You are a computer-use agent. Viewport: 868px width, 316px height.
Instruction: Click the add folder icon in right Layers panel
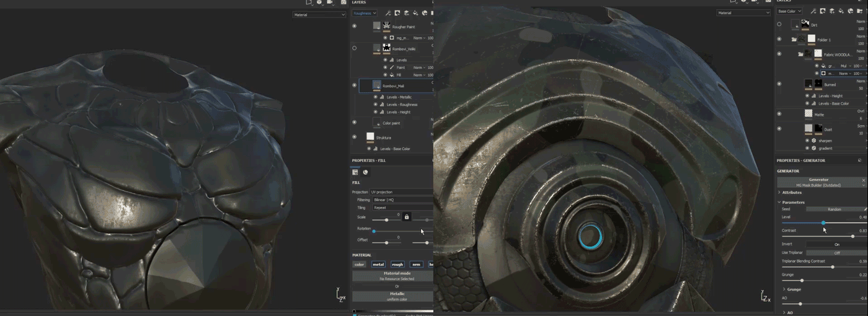pos(859,11)
